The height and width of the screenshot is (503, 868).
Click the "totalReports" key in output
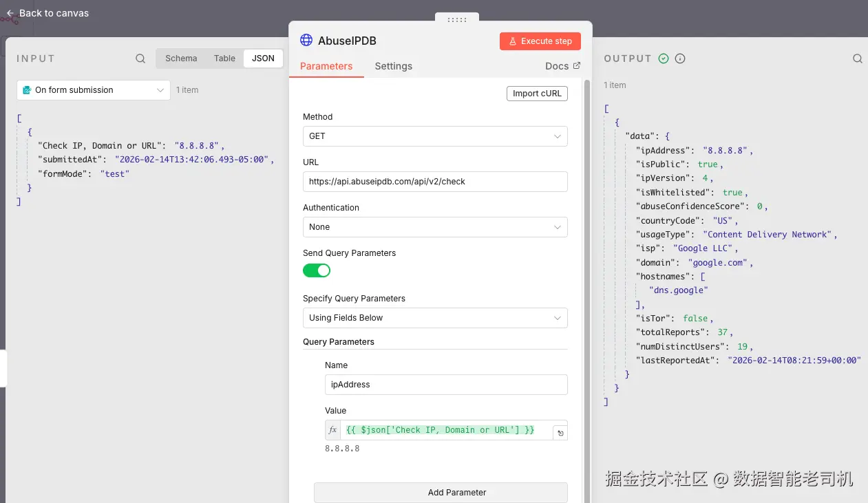click(x=671, y=332)
